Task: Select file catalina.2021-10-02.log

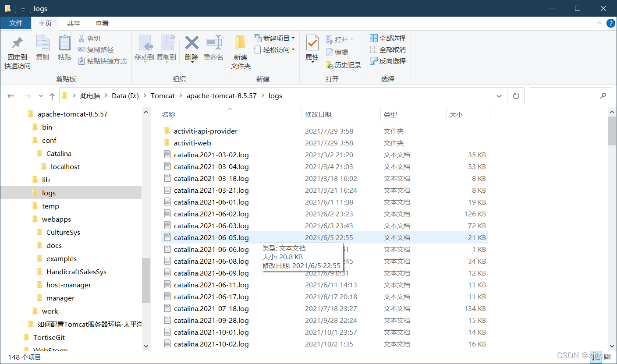Action: coord(211,344)
